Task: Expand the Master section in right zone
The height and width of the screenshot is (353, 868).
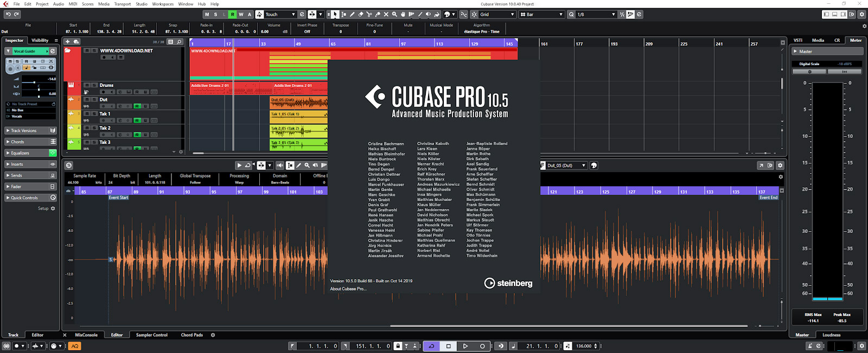Action: click(x=827, y=52)
